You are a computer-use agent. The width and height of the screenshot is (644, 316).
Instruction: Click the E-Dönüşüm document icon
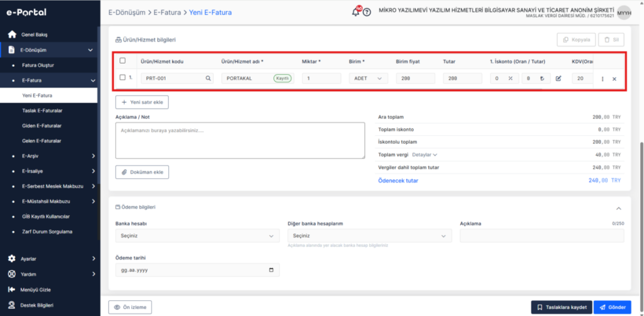11,50
